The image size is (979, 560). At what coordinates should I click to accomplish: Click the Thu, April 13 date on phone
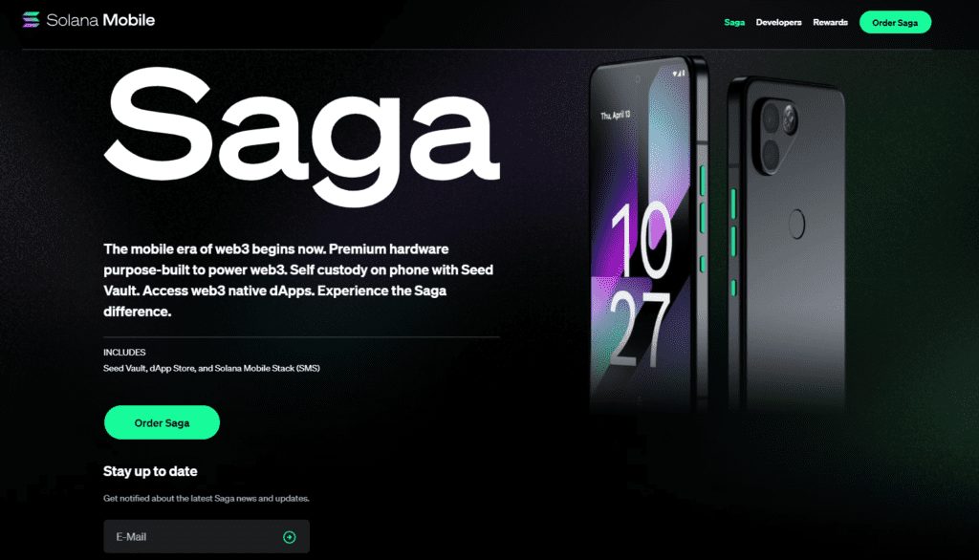tap(616, 116)
